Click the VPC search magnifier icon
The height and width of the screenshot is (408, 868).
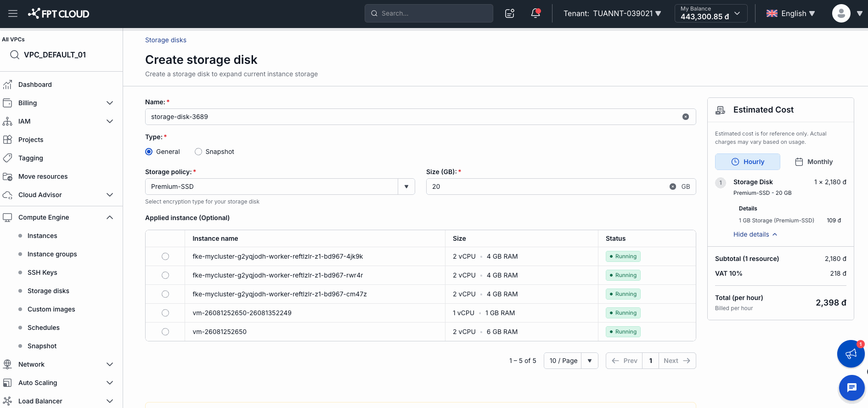(x=15, y=55)
